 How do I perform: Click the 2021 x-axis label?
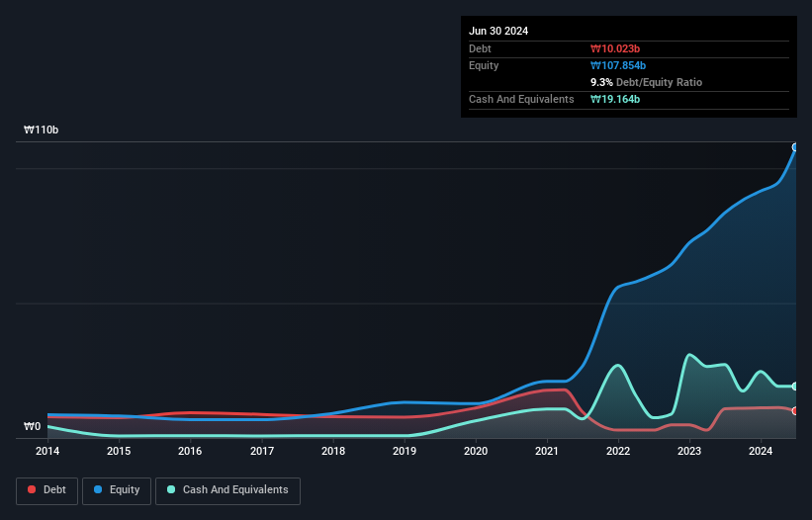click(x=547, y=451)
